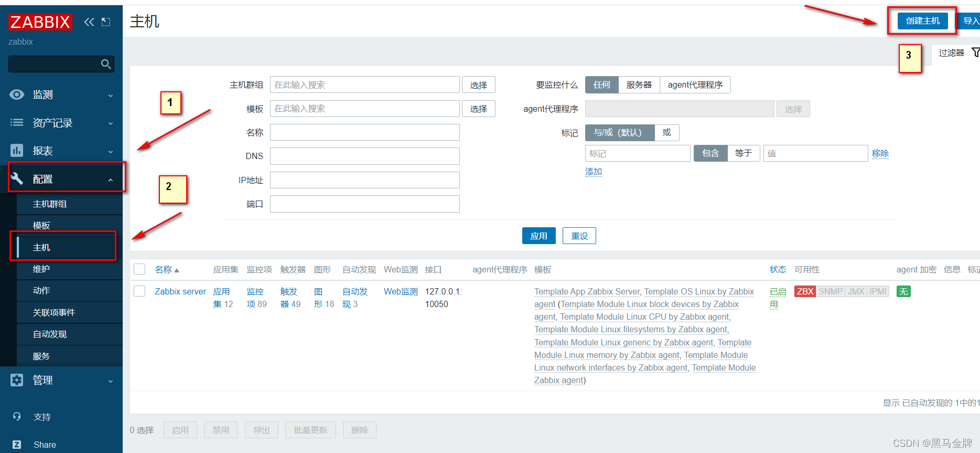Click the green 无 encryption badge
Image resolution: width=980 pixels, height=453 pixels.
point(903,291)
